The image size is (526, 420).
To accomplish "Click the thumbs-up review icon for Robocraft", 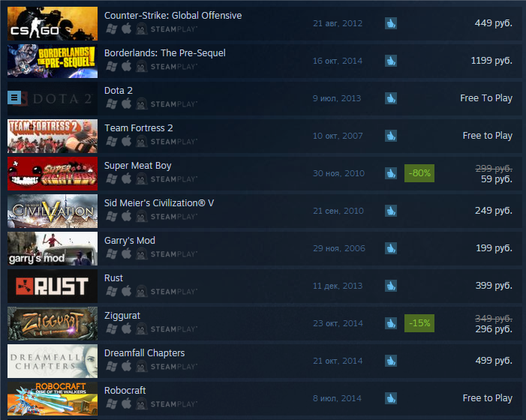I will click(x=391, y=398).
